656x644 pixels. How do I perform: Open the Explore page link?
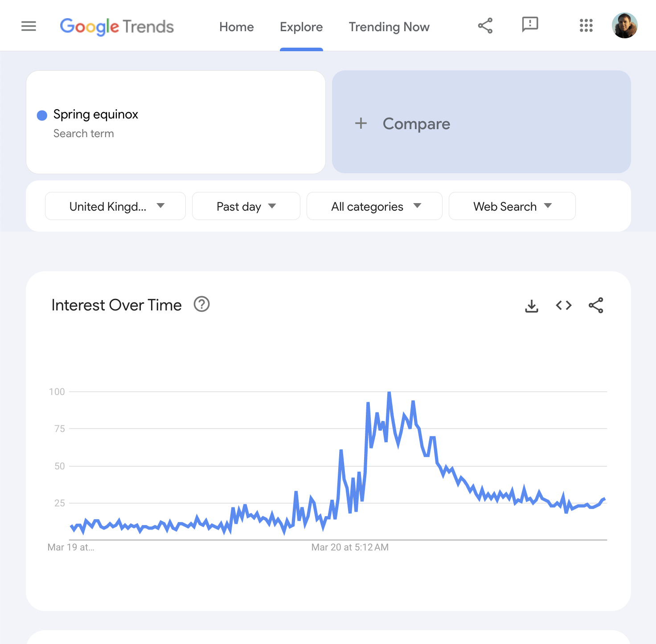click(x=301, y=27)
